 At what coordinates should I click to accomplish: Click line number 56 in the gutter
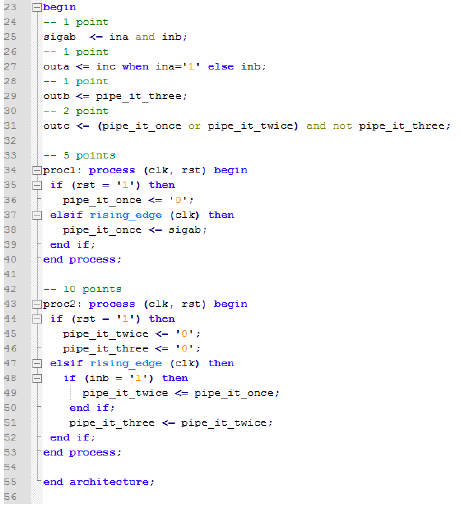(x=10, y=497)
